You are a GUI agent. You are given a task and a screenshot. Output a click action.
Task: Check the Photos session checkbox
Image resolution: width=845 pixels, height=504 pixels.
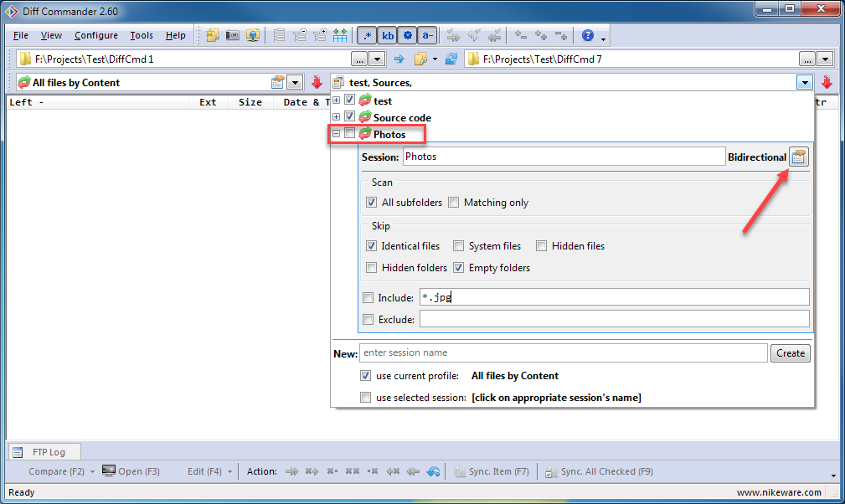[x=350, y=134]
